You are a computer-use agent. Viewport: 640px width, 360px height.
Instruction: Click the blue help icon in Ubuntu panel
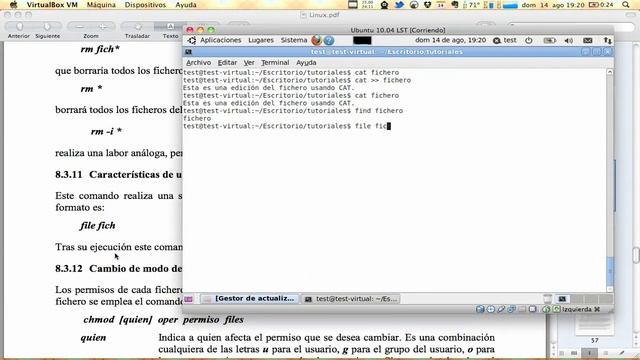click(329, 40)
